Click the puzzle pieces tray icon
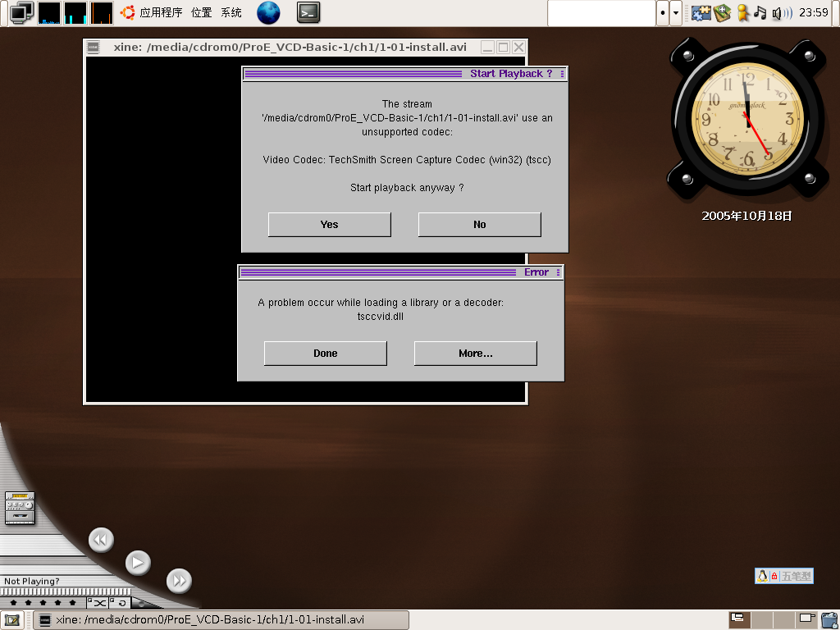840x630 pixels. click(x=701, y=13)
